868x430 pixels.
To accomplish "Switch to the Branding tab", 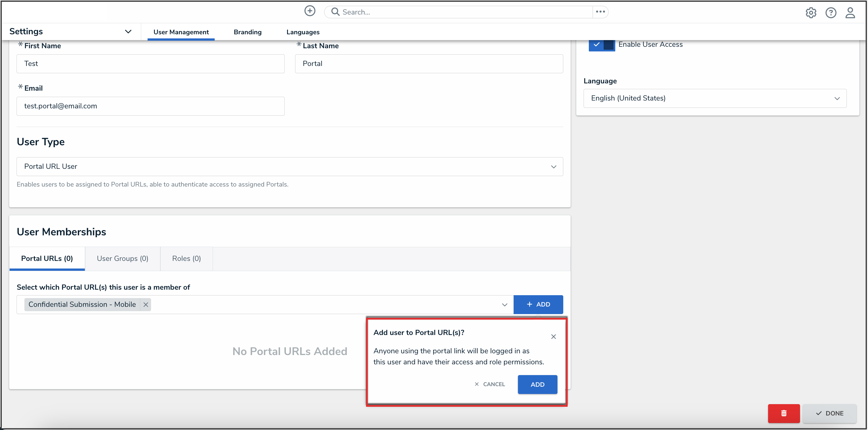I will (247, 32).
